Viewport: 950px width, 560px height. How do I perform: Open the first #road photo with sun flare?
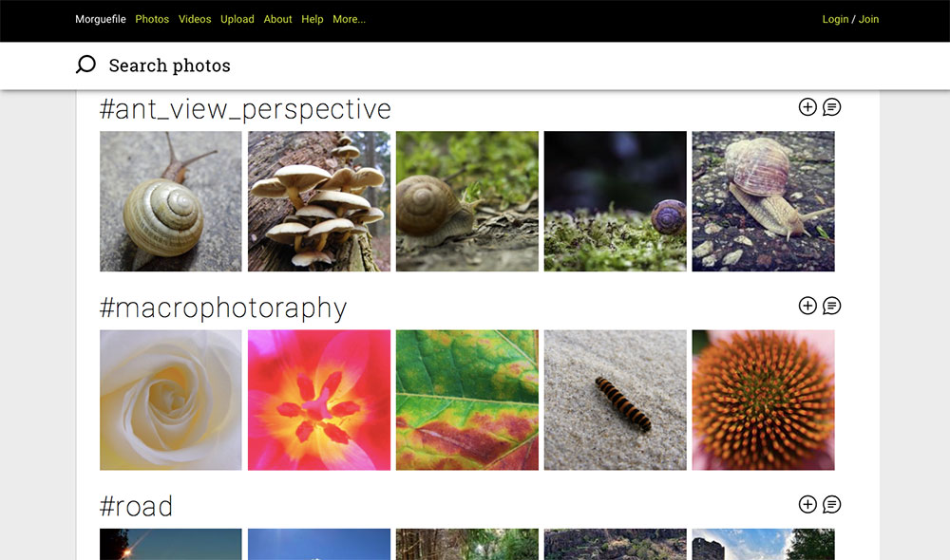click(x=171, y=544)
